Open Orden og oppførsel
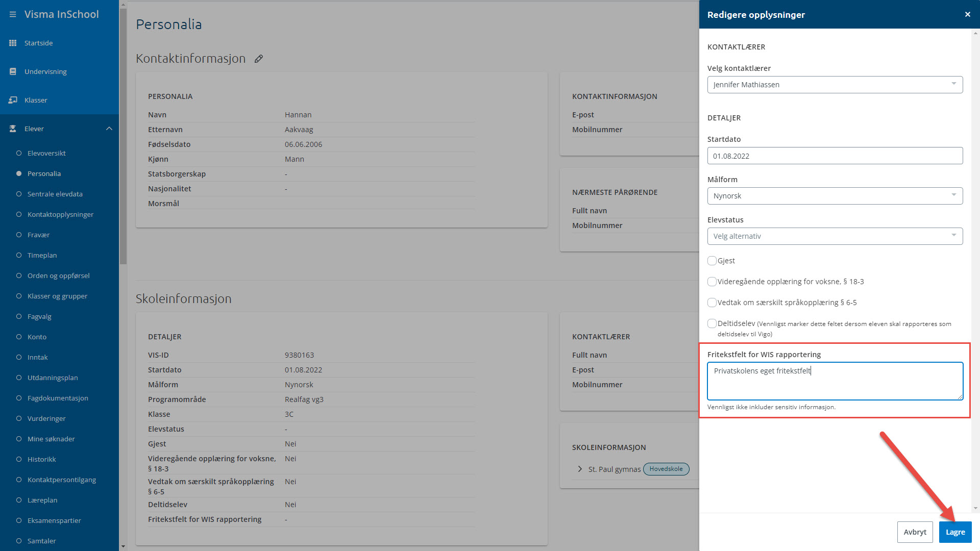Screen dimensions: 980x551 point(58,275)
